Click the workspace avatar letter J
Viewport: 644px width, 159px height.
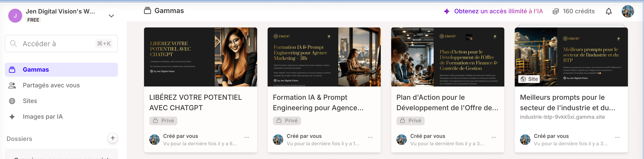pos(15,16)
